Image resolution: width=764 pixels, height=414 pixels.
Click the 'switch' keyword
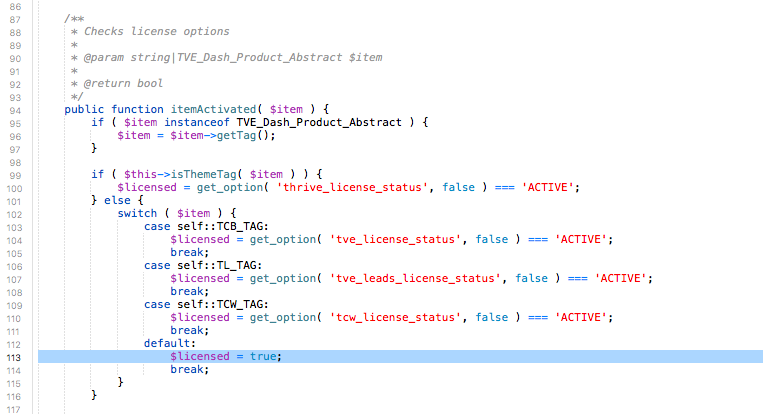(x=137, y=213)
